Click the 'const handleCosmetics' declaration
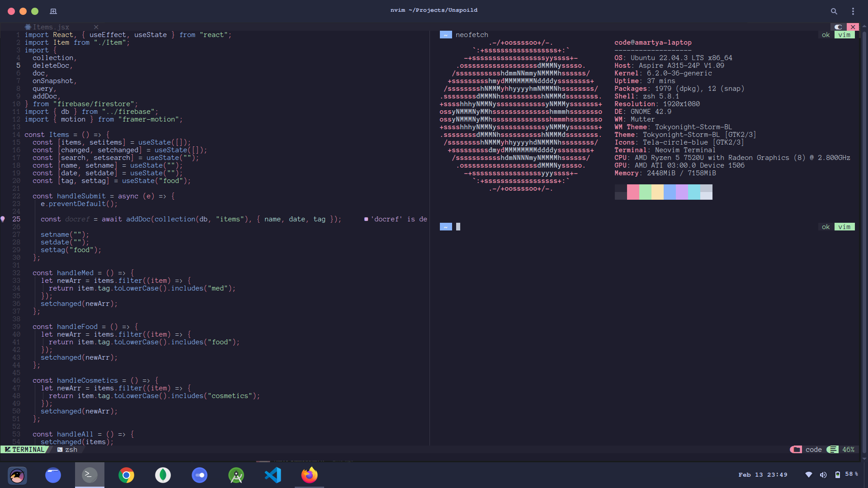 (95, 380)
